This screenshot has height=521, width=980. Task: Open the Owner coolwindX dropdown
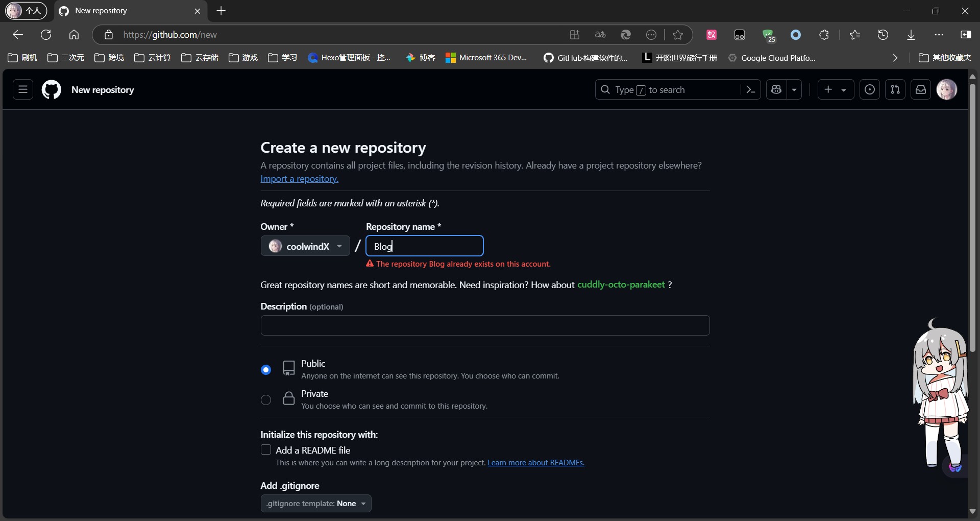click(x=305, y=246)
